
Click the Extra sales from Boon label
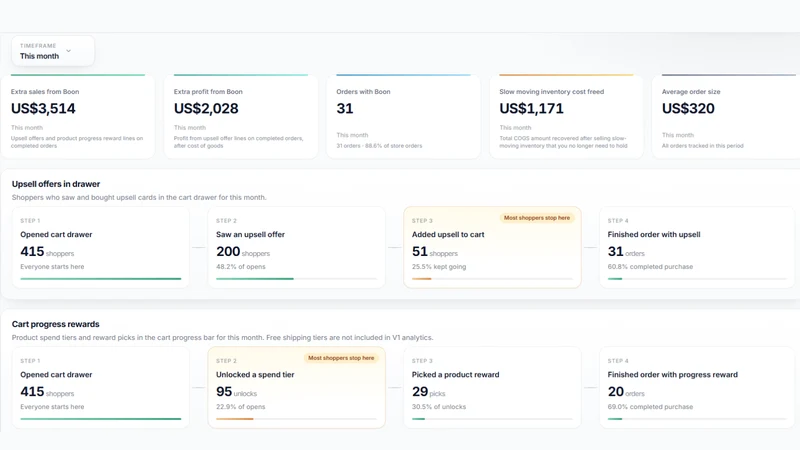pyautogui.click(x=45, y=92)
